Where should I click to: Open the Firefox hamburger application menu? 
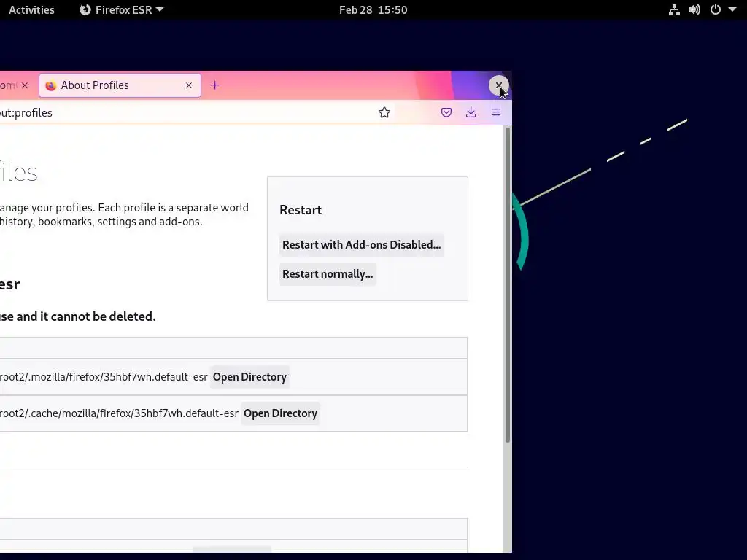point(496,112)
